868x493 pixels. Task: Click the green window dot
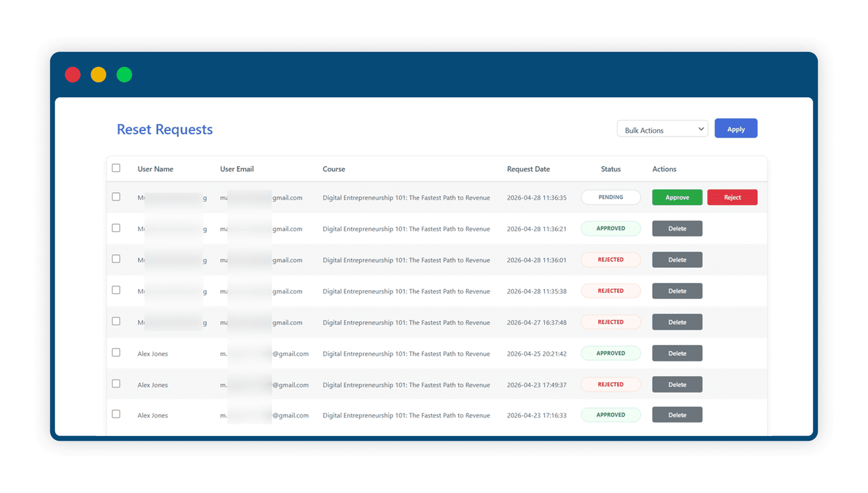click(124, 74)
